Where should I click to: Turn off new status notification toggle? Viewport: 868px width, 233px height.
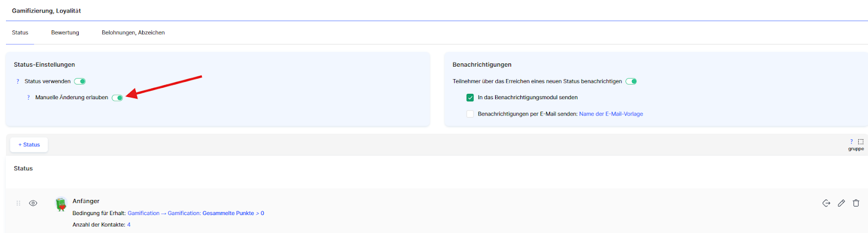(x=631, y=81)
